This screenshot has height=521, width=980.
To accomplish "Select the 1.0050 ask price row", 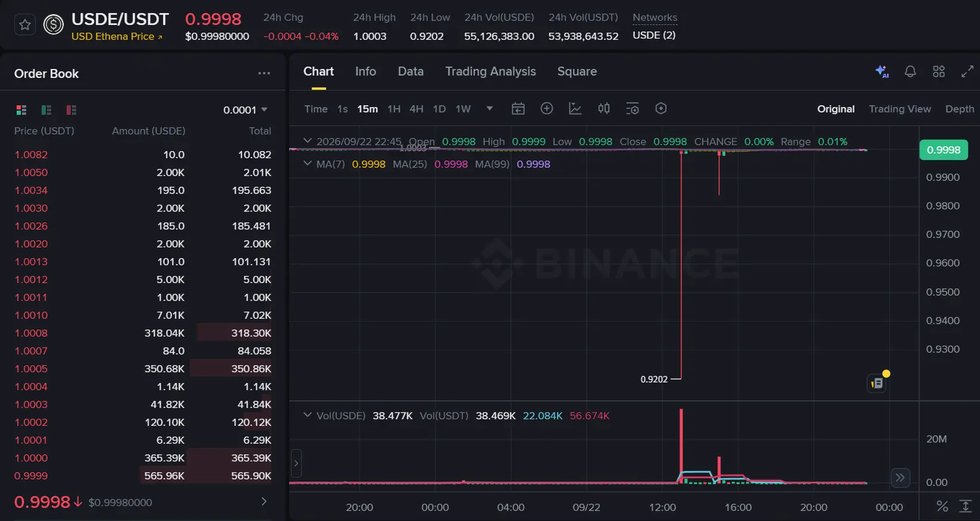I will pyautogui.click(x=143, y=172).
